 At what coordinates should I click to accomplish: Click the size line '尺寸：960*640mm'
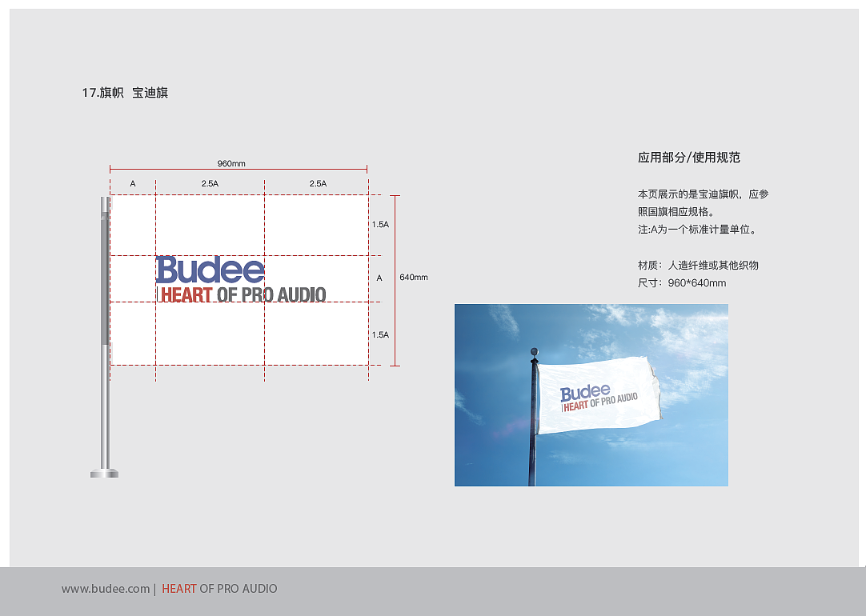682,283
